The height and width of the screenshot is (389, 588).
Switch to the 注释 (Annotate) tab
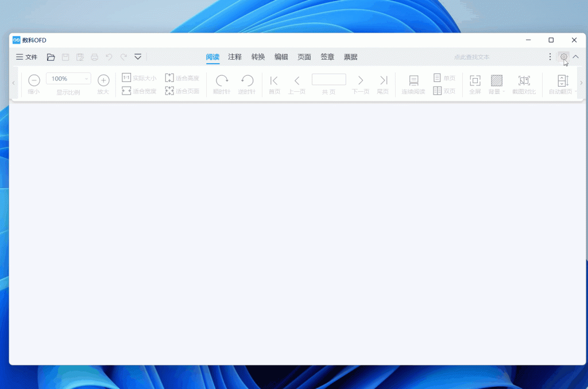pos(235,57)
